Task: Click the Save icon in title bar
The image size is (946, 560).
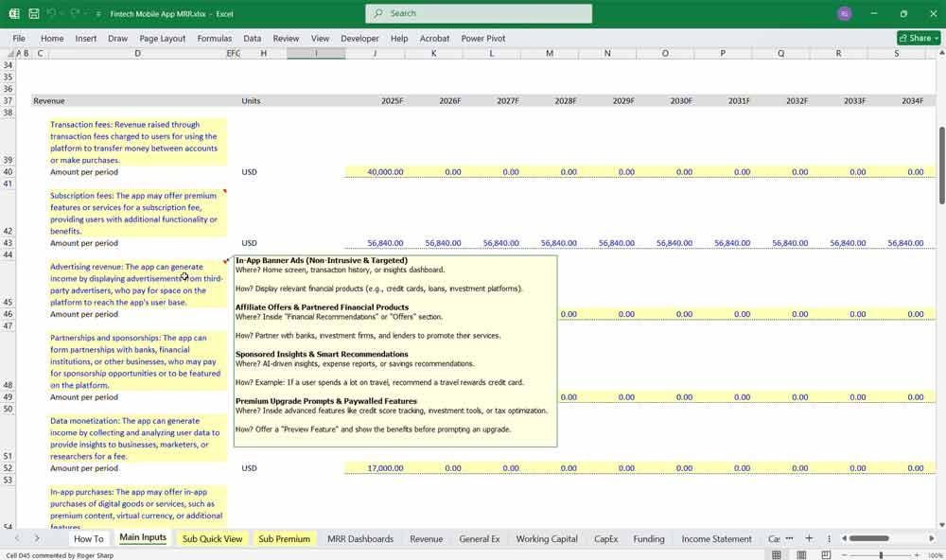Action: click(x=34, y=14)
